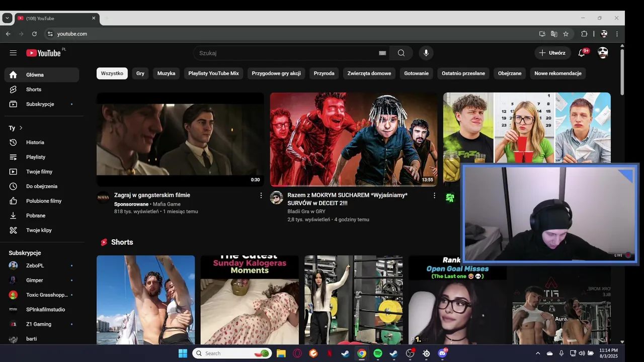The width and height of the screenshot is (644, 362).
Task: Click the magnifier search button
Action: [x=401, y=53]
